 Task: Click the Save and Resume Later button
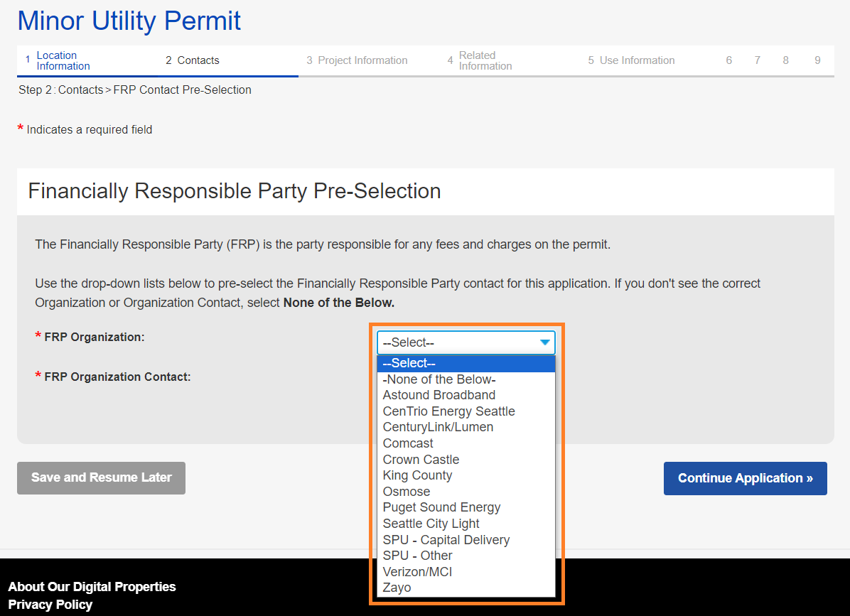pos(101,478)
